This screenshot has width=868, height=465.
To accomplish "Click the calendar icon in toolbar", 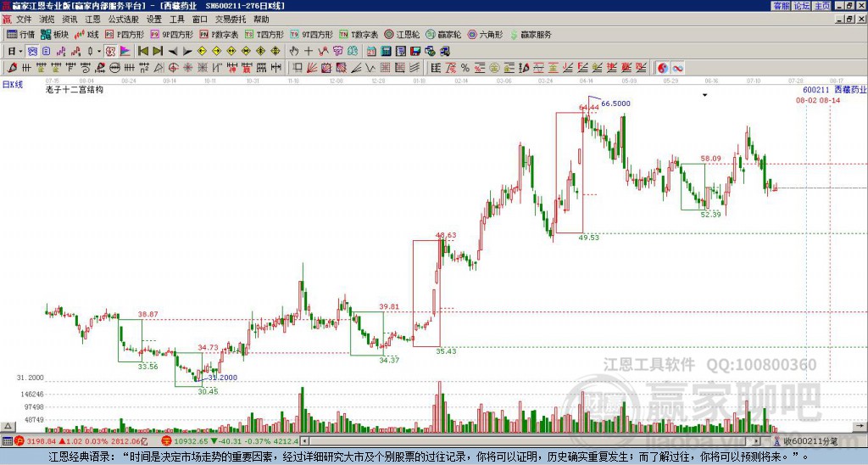I will pyautogui.click(x=371, y=52).
